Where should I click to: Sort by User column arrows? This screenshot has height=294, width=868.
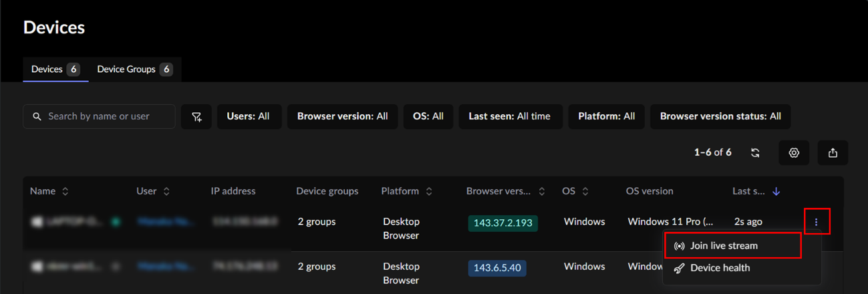click(166, 192)
